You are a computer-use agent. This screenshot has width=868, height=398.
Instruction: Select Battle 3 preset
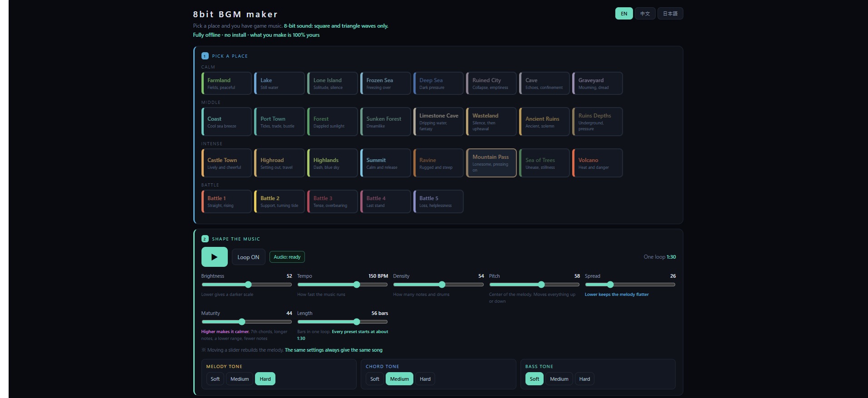click(332, 201)
